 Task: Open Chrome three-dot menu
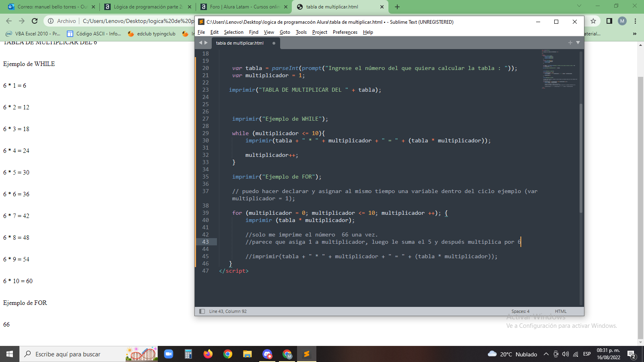[x=635, y=21]
